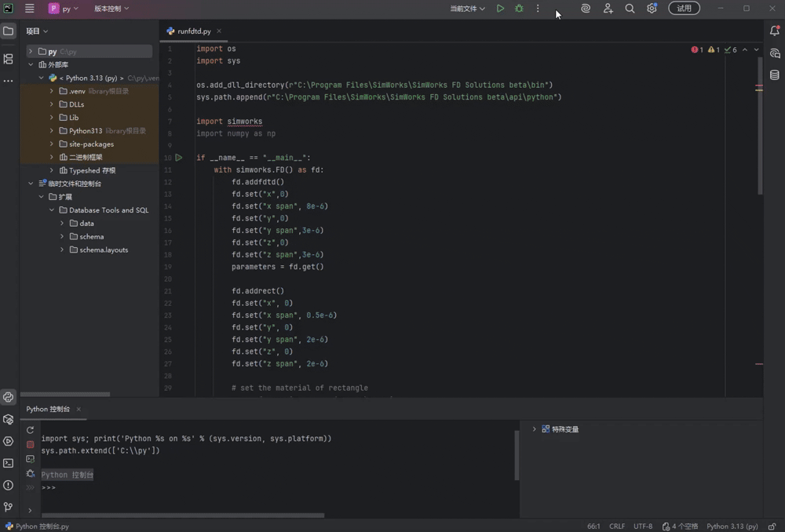Open the Services tool window
The image size is (785, 532).
pyautogui.click(x=9, y=442)
